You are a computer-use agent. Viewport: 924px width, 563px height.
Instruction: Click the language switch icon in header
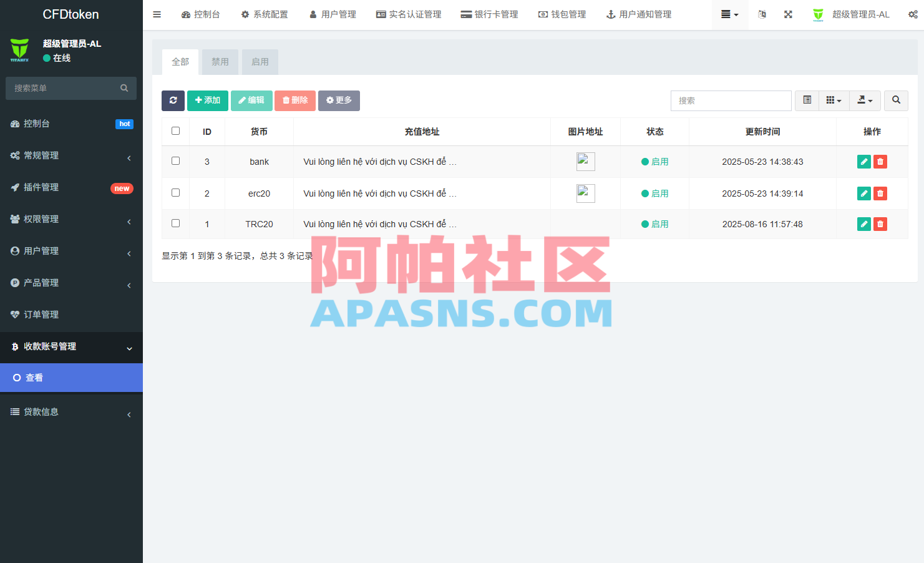762,14
